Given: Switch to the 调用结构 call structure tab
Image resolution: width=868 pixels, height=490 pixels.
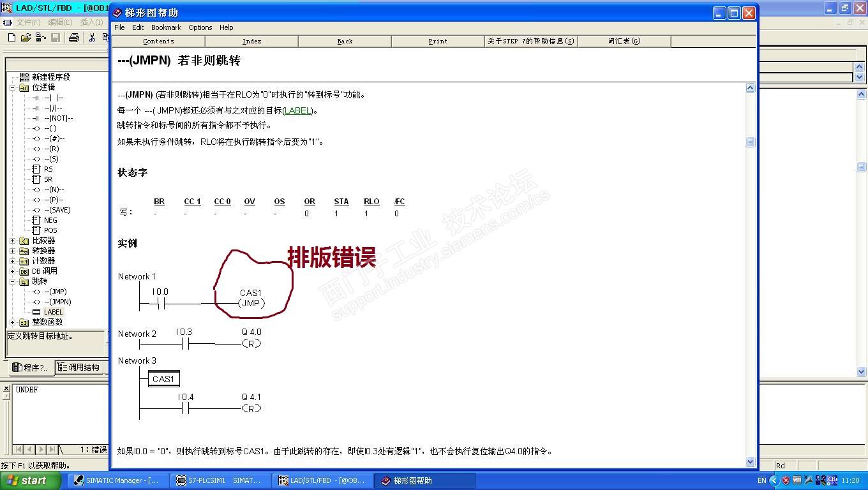Looking at the screenshot, I should [x=79, y=367].
